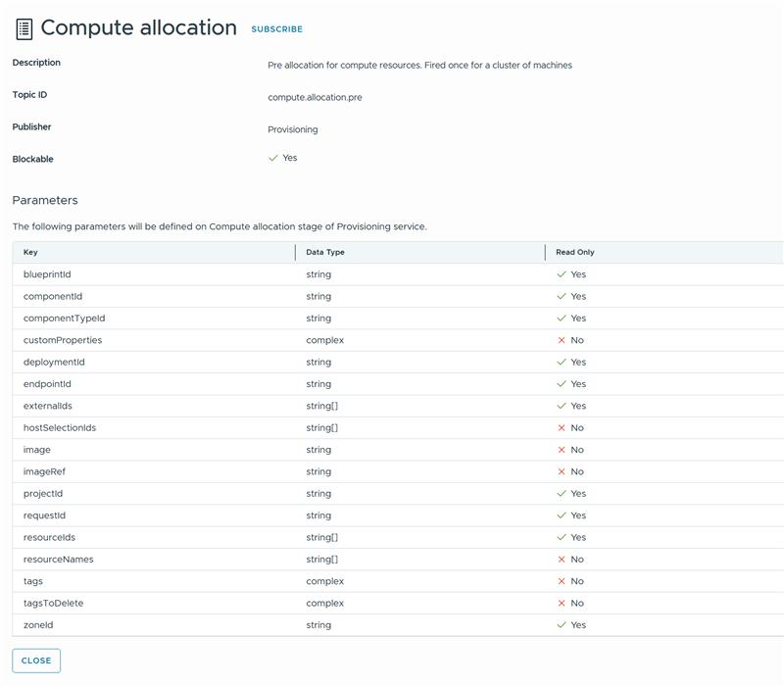Click the Subscribe link
This screenshot has width=784, height=686.
(276, 29)
